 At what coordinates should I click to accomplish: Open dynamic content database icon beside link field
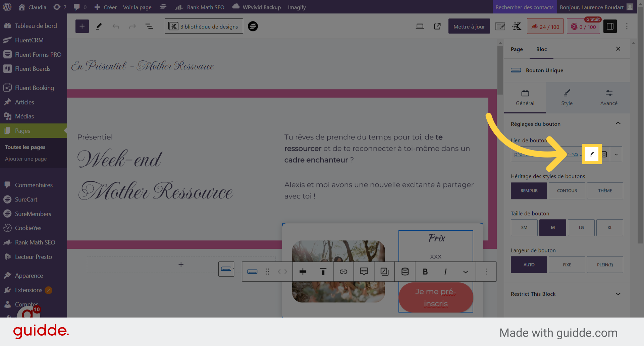[604, 154]
